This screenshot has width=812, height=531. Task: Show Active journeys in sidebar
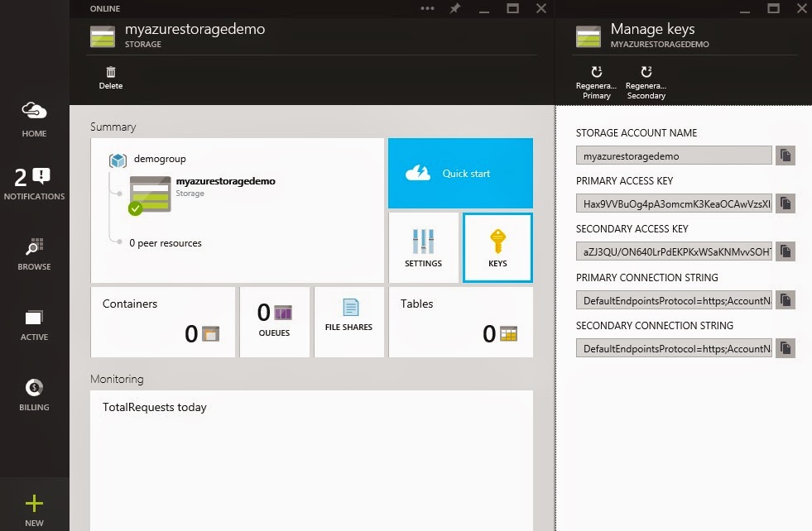[34, 325]
